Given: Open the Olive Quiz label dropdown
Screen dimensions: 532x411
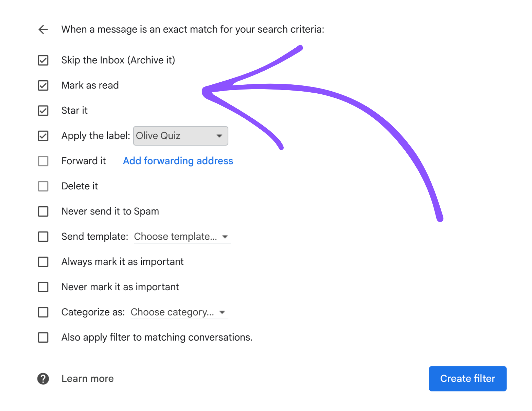Looking at the screenshot, I should click(x=180, y=136).
